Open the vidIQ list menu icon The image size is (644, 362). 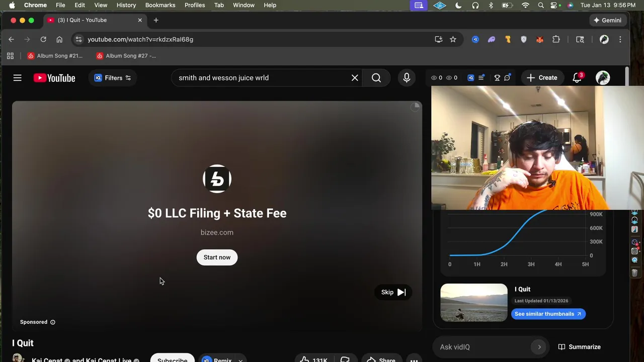tap(481, 78)
